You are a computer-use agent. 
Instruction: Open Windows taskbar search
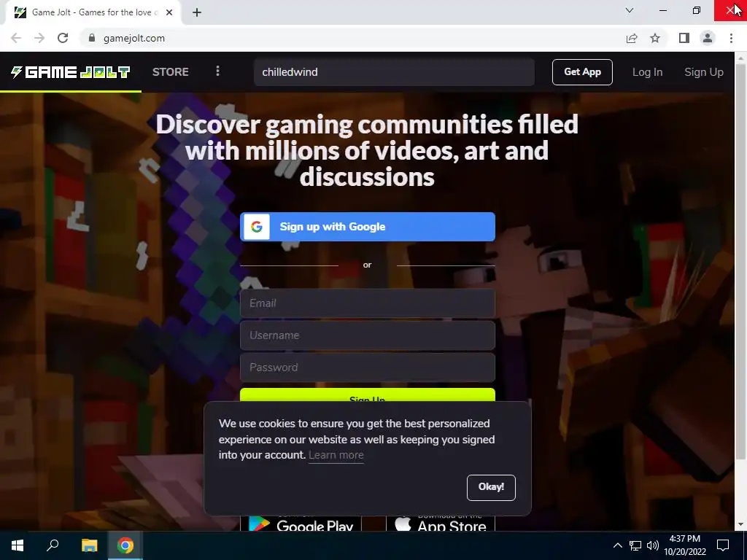click(53, 545)
